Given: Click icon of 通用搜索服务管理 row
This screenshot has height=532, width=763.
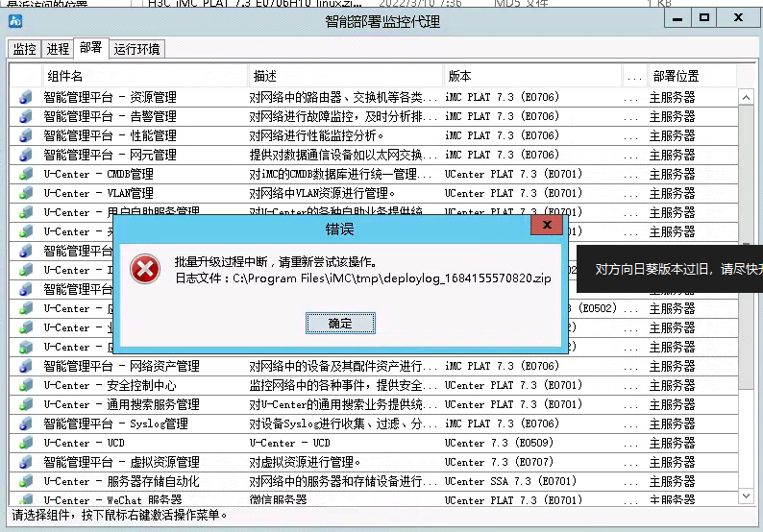Looking at the screenshot, I should pyautogui.click(x=26, y=404).
